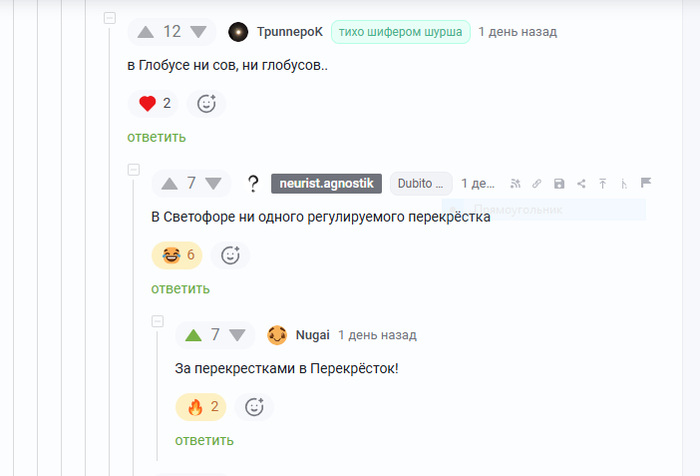700x476 pixels.
Task: Collapse TpunnepoK's comment thread
Action: click(110, 18)
